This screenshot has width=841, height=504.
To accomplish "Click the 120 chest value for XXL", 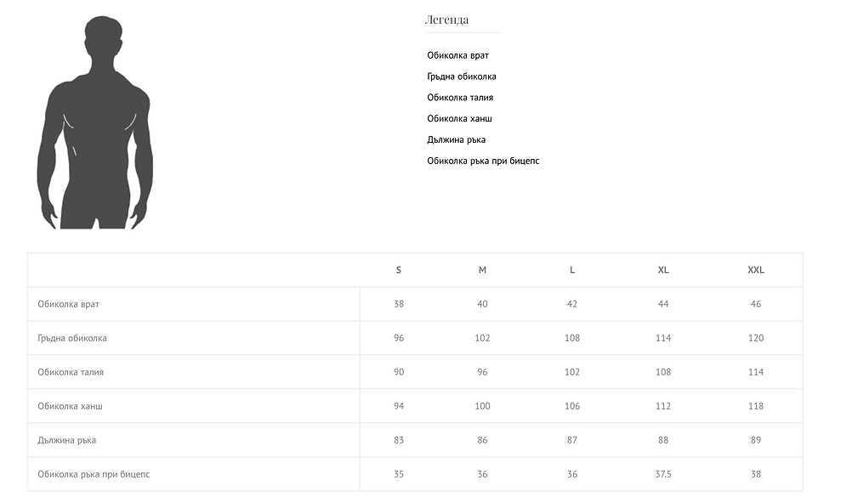I will tap(756, 338).
